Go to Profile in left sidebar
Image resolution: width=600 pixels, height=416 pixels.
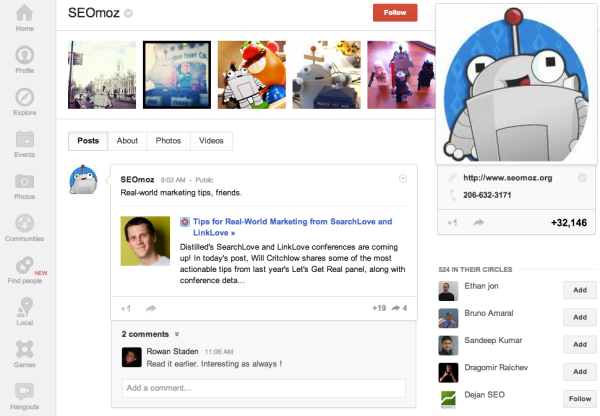point(24,55)
